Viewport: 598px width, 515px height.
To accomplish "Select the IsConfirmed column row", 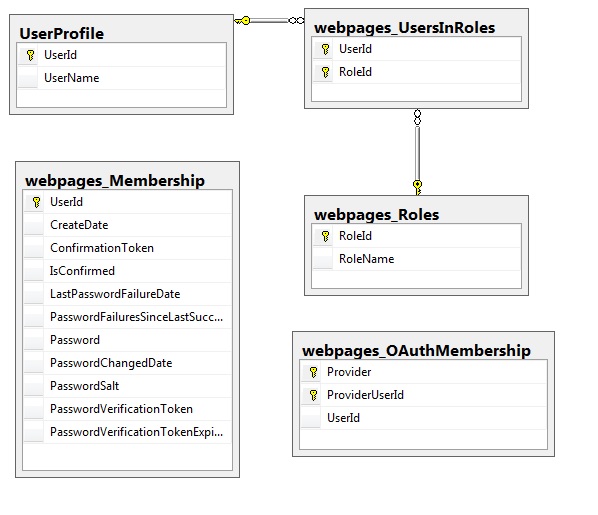I will 128,271.
